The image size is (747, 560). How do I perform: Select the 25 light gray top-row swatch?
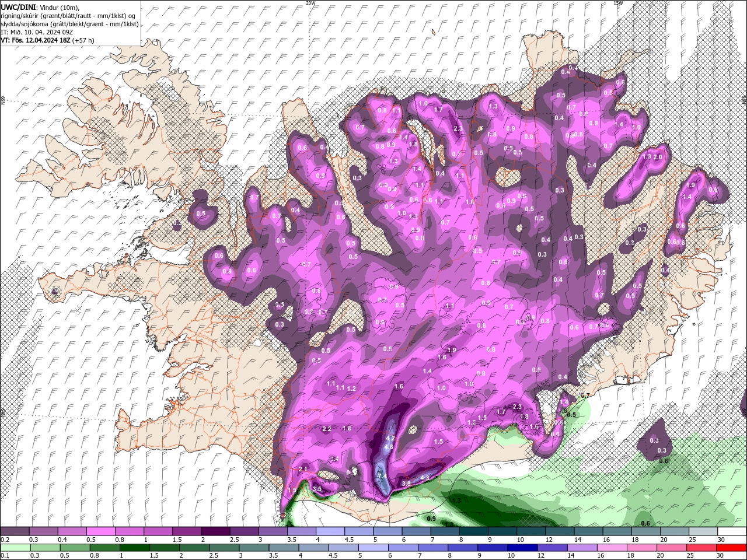(703, 531)
